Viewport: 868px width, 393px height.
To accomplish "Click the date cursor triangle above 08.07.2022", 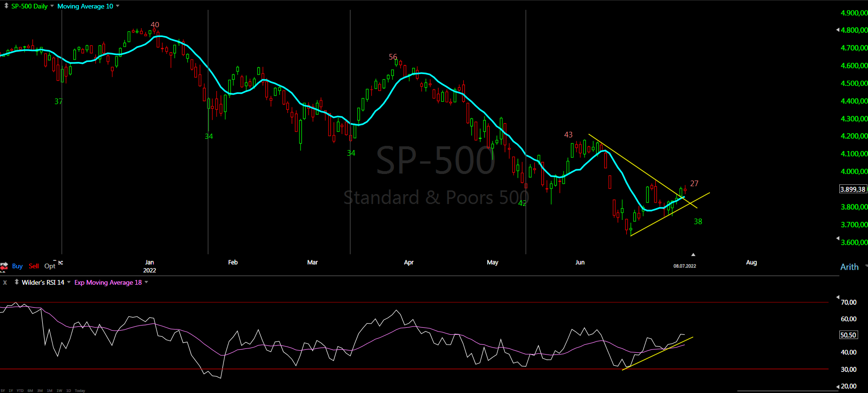I will [x=693, y=255].
